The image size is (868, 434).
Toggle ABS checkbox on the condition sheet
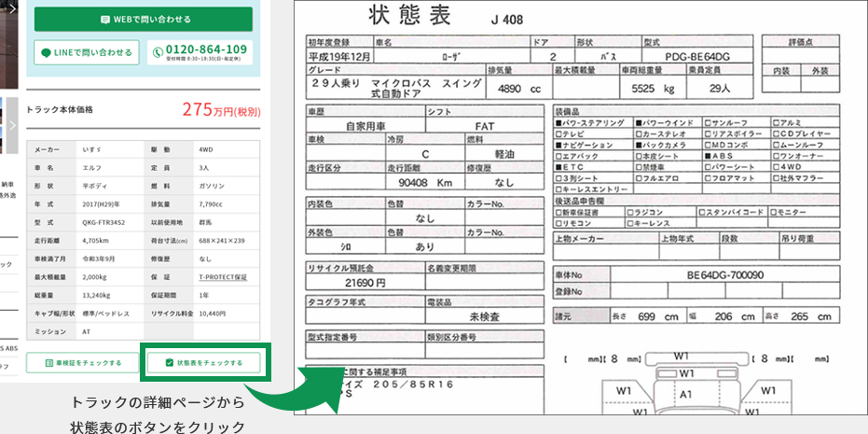click(x=708, y=156)
